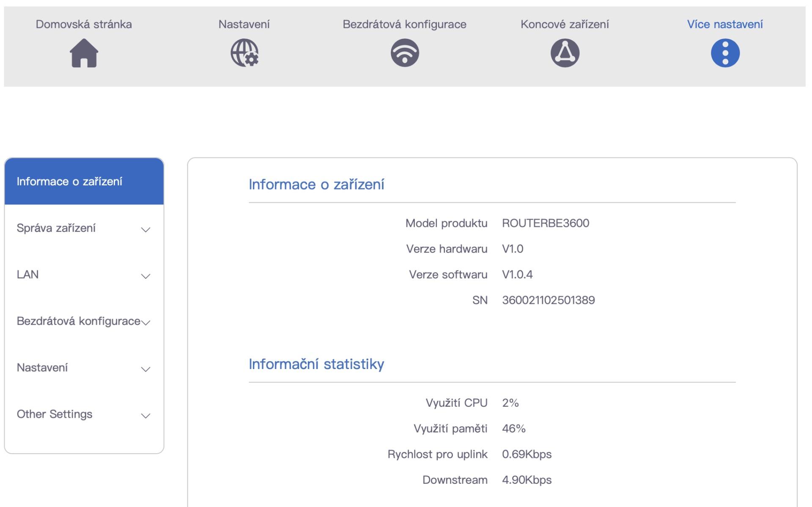812x507 pixels.
Task: Expand the LAN chevron arrow
Action: (x=145, y=276)
